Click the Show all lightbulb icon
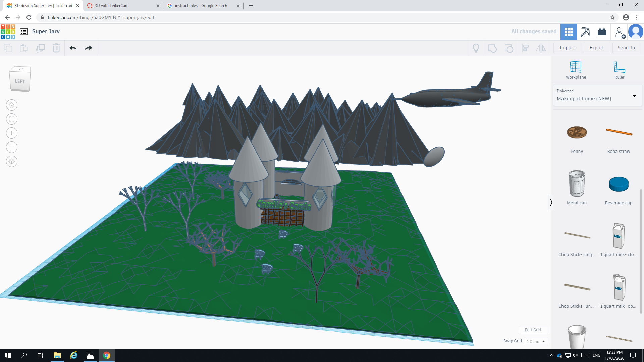 click(x=476, y=48)
